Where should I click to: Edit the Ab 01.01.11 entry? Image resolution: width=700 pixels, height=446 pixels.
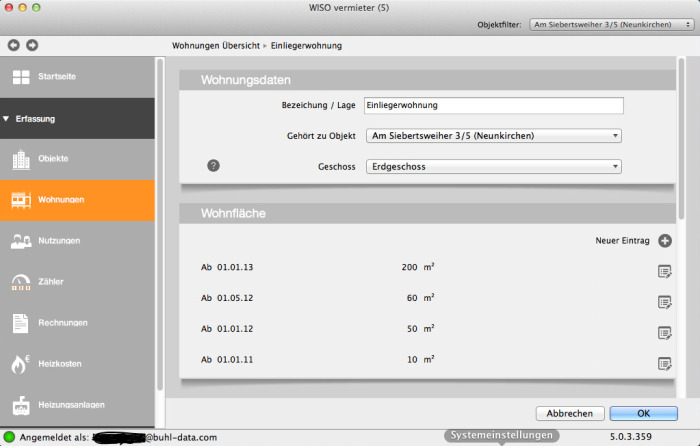click(x=665, y=364)
